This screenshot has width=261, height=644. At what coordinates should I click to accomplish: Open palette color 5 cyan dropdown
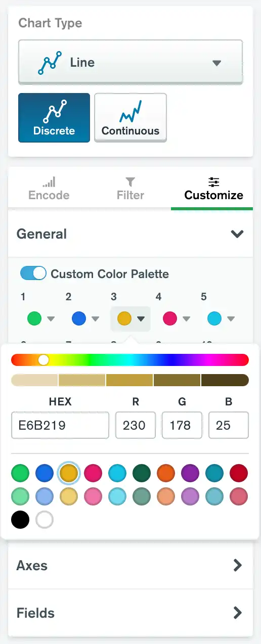221,318
